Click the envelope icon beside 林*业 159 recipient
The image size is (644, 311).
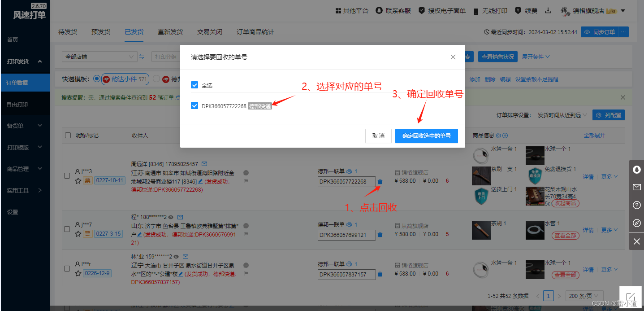point(186,256)
